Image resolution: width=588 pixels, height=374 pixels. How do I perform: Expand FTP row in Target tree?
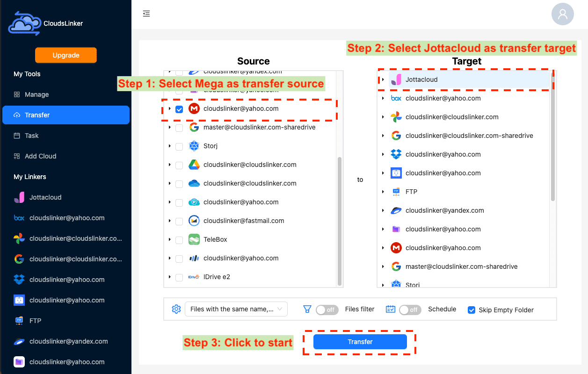point(383,192)
